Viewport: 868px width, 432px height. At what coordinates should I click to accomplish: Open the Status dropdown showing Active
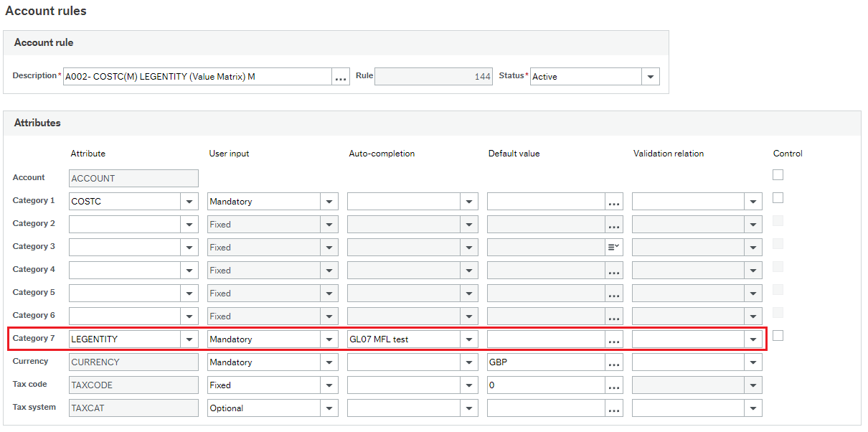(x=650, y=76)
